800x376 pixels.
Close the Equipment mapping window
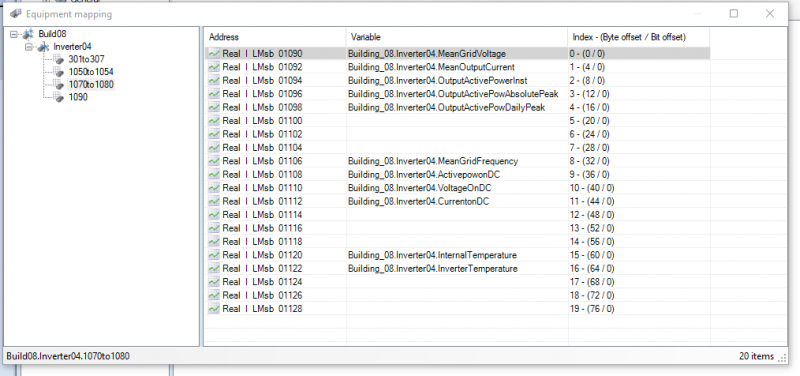[770, 14]
